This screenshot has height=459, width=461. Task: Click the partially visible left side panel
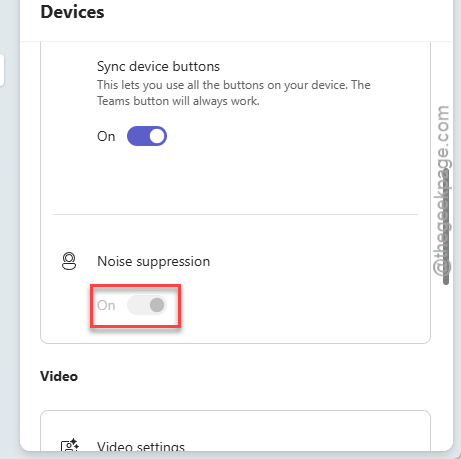2,70
